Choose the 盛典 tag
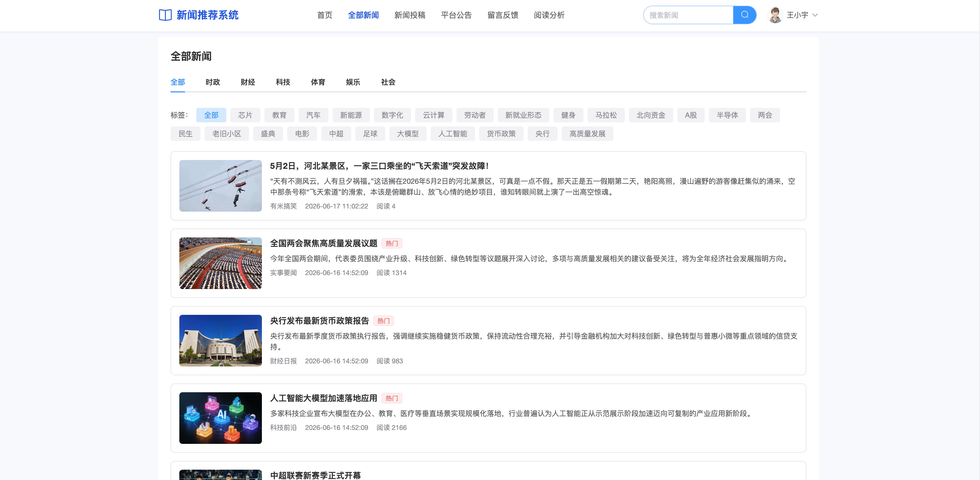980x480 pixels. click(x=268, y=133)
